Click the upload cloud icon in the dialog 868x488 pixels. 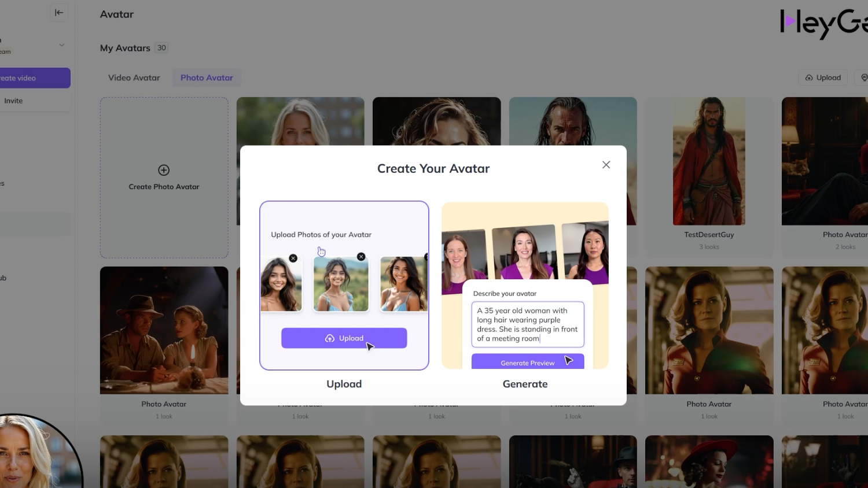(x=329, y=338)
